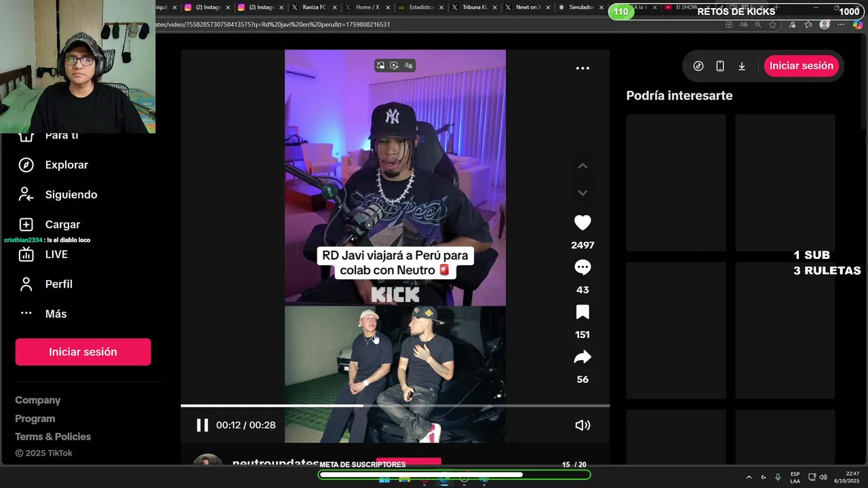Open the browser profile avatar
This screenshot has height=488, width=868.
pyautogui.click(x=825, y=24)
